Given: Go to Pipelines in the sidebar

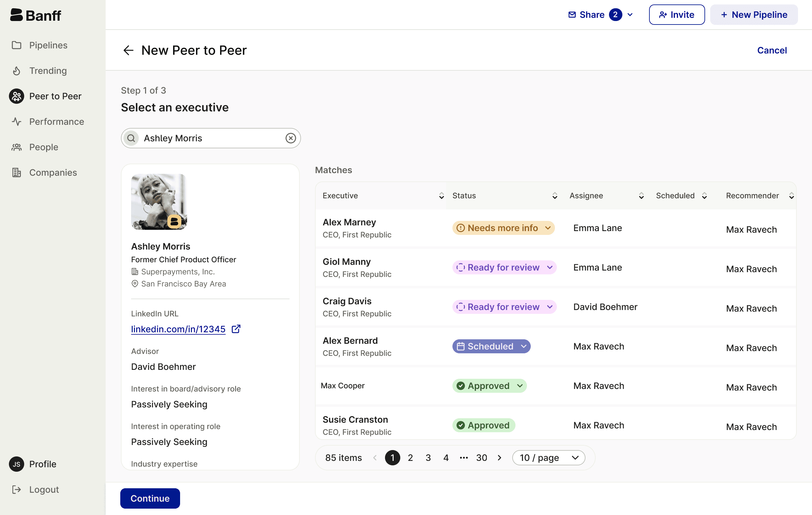Looking at the screenshot, I should point(48,45).
